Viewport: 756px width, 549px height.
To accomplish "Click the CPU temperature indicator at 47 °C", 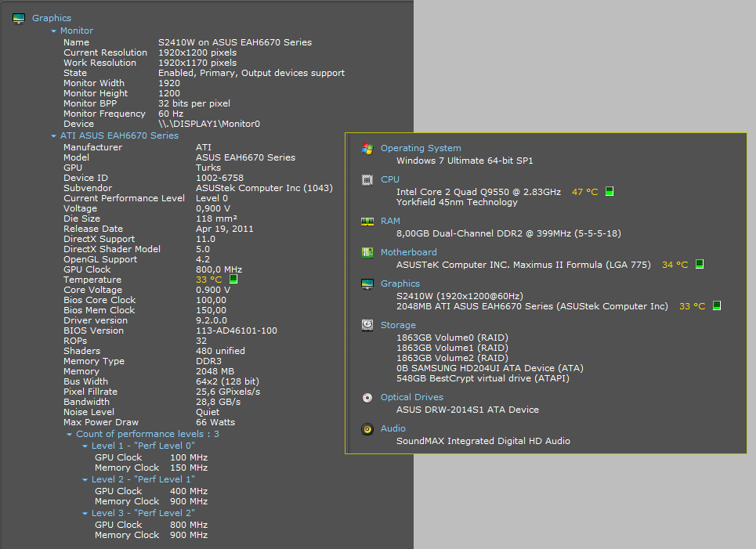I will 610,192.
